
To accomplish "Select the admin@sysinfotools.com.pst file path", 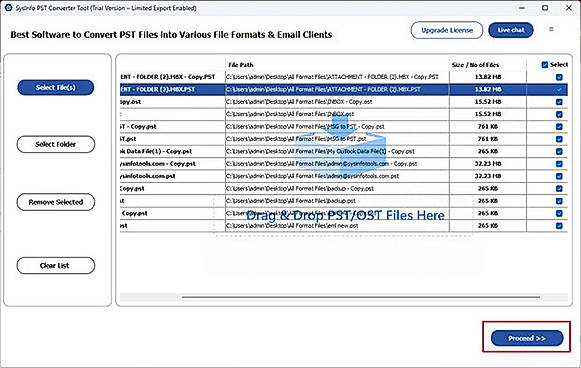I will [313, 176].
